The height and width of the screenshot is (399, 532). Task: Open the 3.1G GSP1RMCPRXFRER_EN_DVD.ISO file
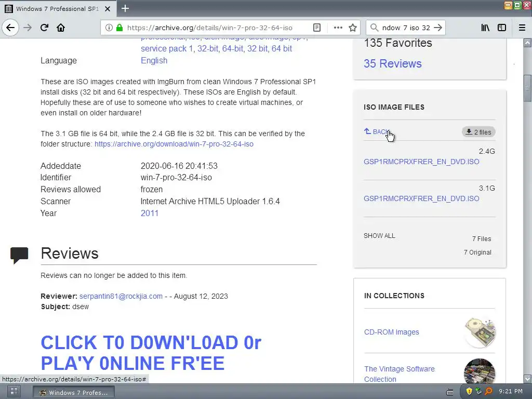[421, 198]
